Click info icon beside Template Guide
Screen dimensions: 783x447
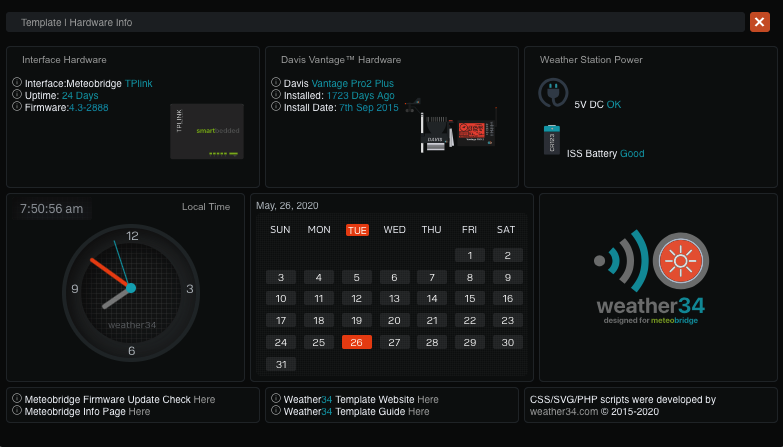tap(276, 410)
